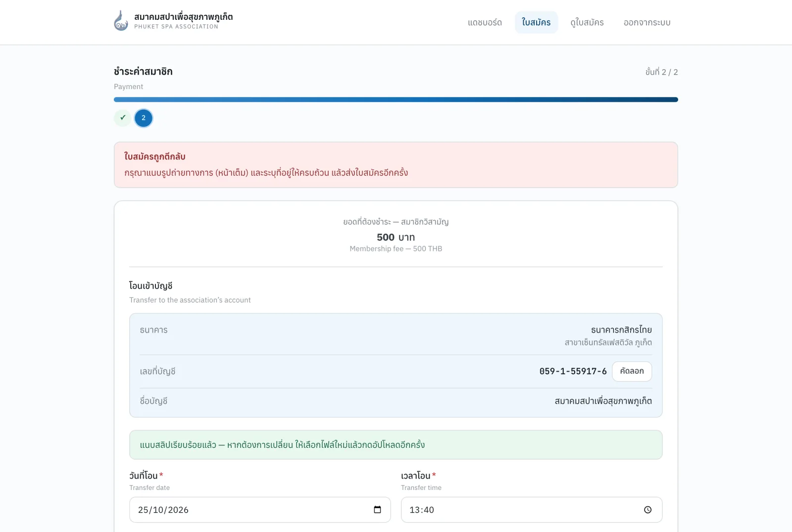Screen dimensions: 792x532
Task: Click ออกจากระบบ to log out
Action: pos(647,22)
